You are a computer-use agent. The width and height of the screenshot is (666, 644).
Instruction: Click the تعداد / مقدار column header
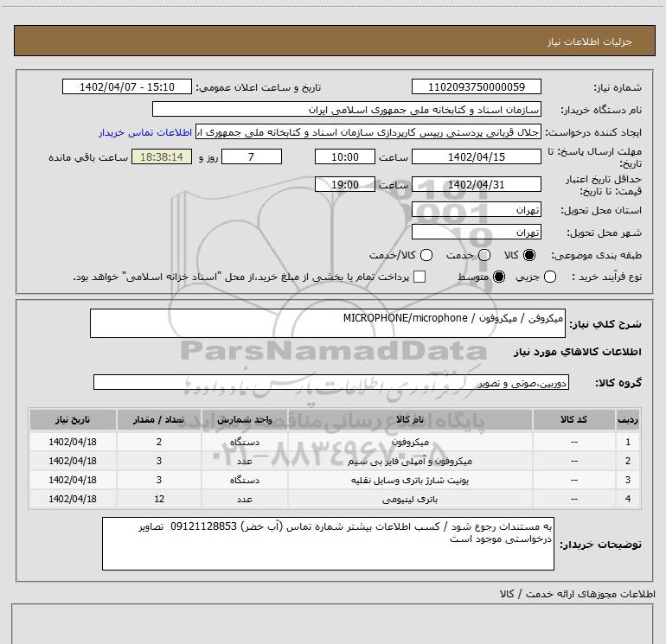coord(159,420)
